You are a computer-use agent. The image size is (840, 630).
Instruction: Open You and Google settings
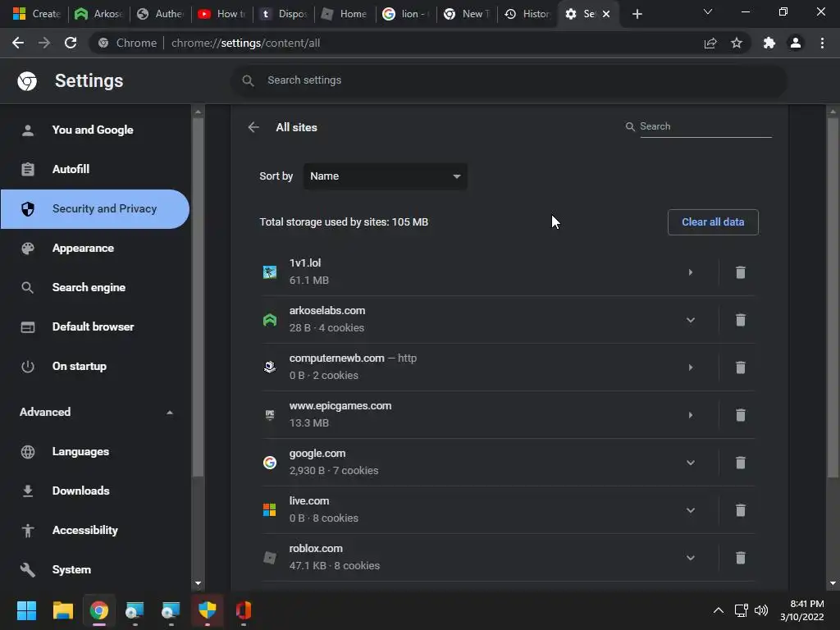point(95,130)
